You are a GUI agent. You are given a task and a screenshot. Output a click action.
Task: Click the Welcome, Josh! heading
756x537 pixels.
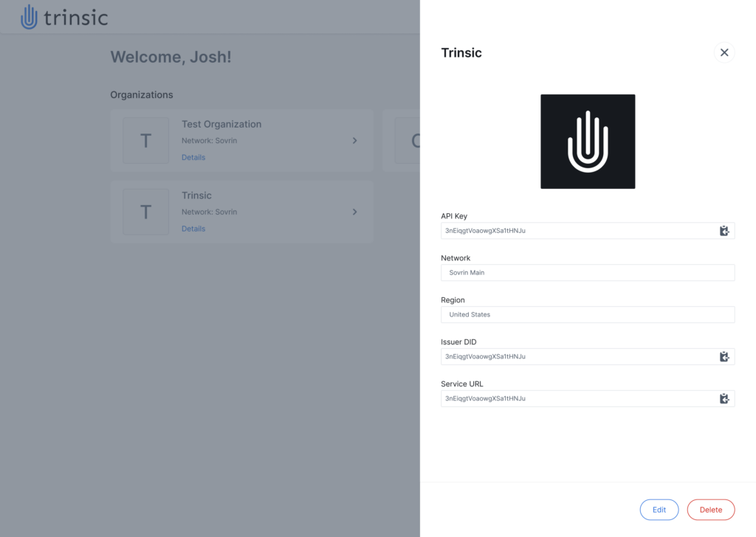click(171, 57)
